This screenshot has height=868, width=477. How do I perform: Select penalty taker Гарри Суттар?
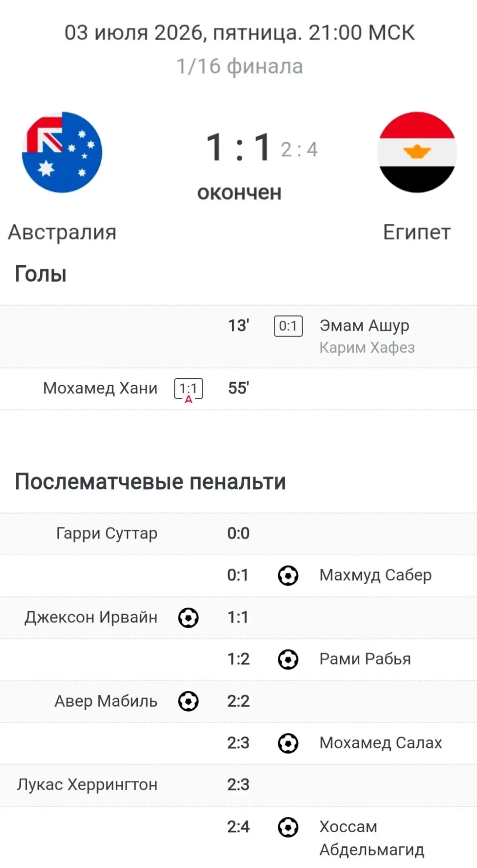(x=107, y=533)
